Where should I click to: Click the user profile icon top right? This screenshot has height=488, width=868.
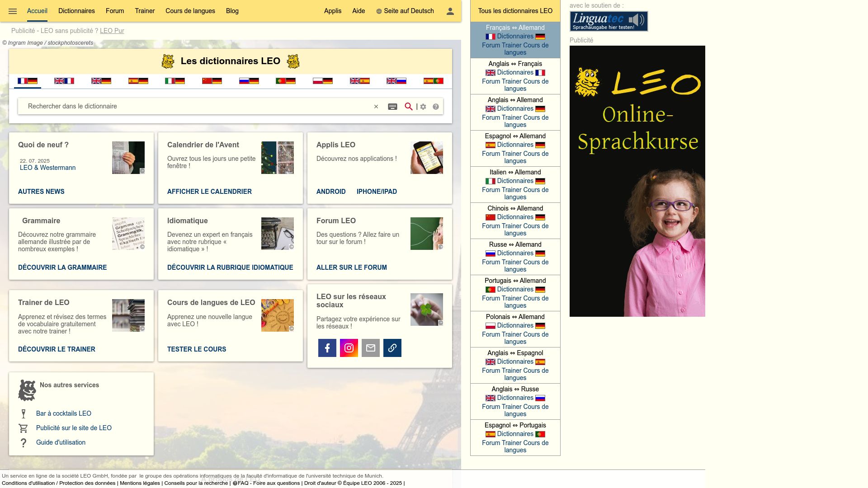[x=449, y=11]
